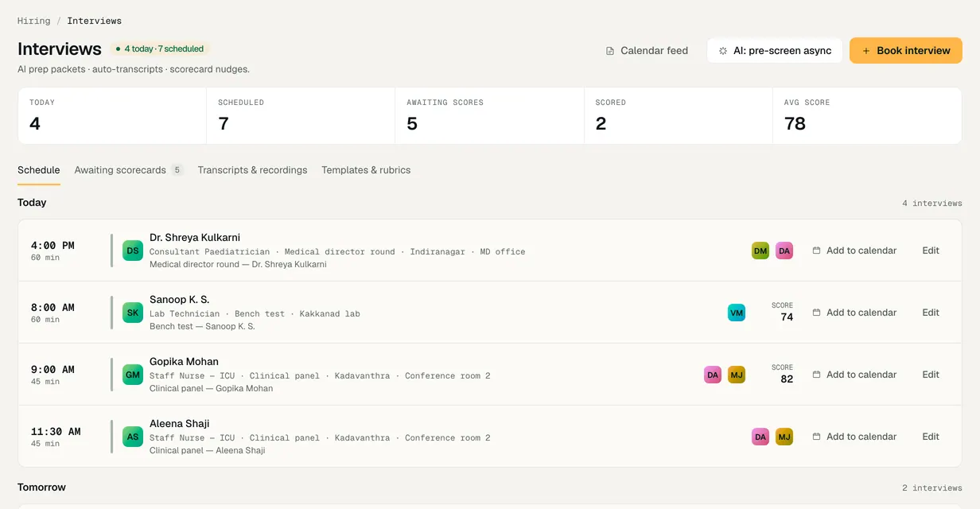Click the count badge 5 on Awaiting scorecards
This screenshot has width=980, height=509.
click(x=177, y=170)
